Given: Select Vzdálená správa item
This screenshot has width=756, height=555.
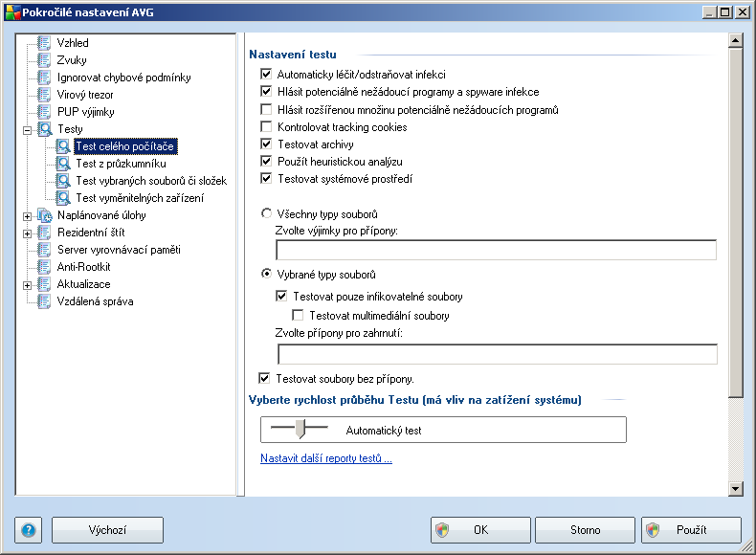Looking at the screenshot, I should pyautogui.click(x=96, y=301).
